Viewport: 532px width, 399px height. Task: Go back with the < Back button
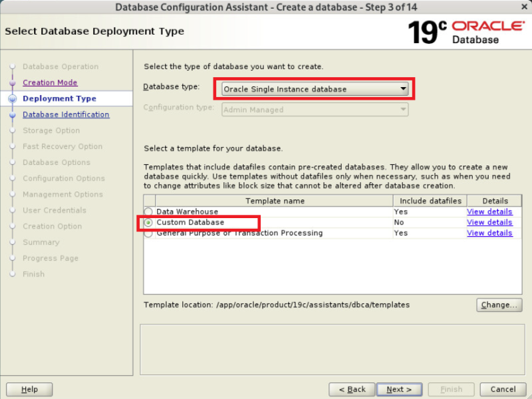(x=352, y=389)
